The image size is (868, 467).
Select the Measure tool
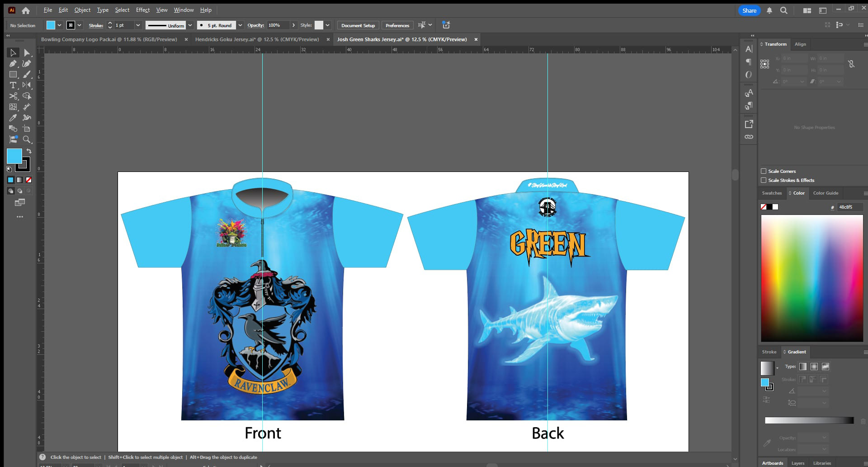click(27, 107)
